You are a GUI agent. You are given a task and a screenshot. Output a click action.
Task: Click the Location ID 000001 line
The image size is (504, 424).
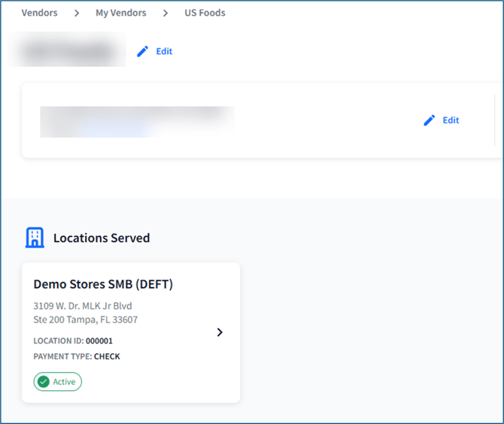click(73, 341)
